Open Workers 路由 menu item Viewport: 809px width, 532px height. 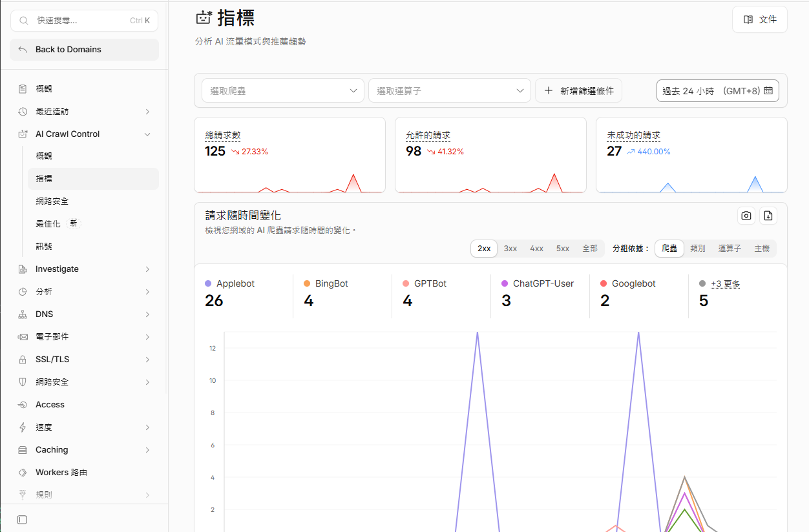click(84, 473)
